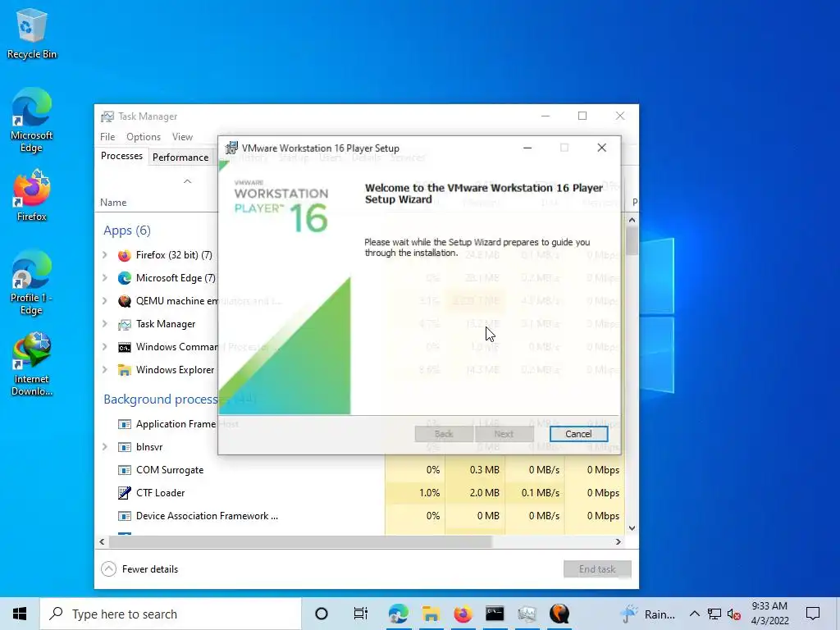Screen dimensions: 840x630
Task: Open the weather Rain widget in taskbar
Action: (x=648, y=614)
